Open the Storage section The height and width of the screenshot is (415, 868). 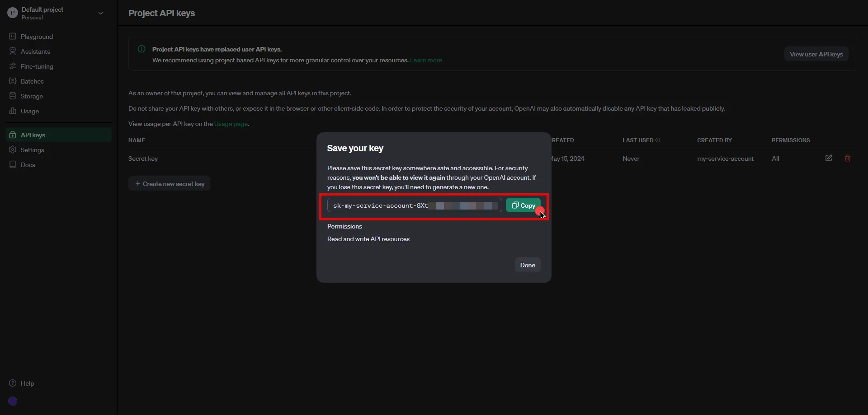(x=32, y=96)
